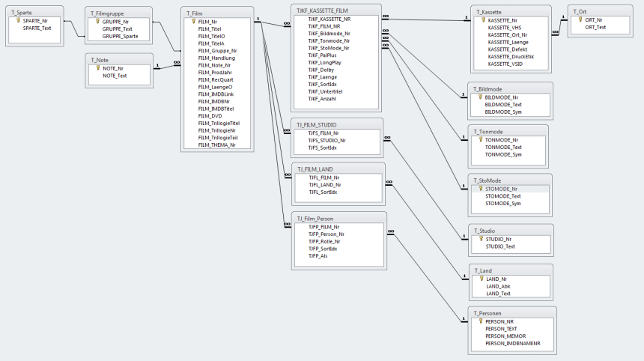Click the key icon beside SPARTE_Nr
Viewport: 644px width, 361px height.
[18, 20]
